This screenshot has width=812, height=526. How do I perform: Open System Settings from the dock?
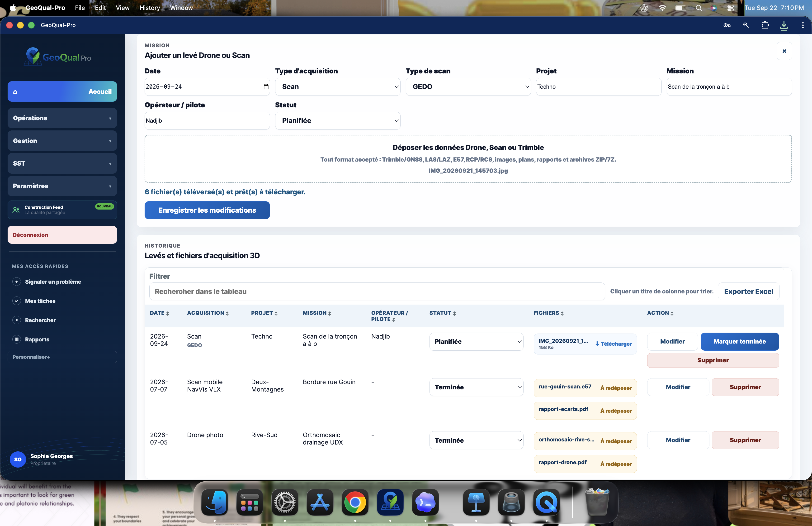284,502
